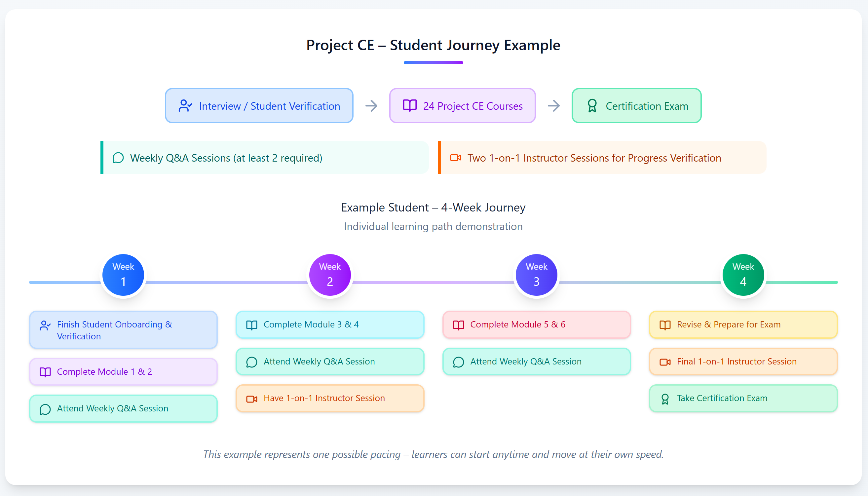The height and width of the screenshot is (496, 868).
Task: Click the book icon next to 24 Project CE Courses
Action: point(410,106)
